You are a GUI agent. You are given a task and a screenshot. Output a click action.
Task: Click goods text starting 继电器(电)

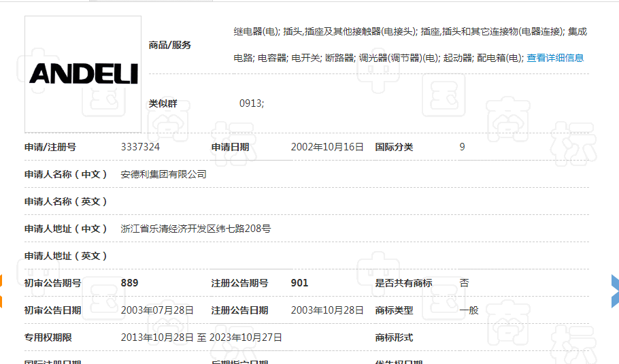[410, 31]
